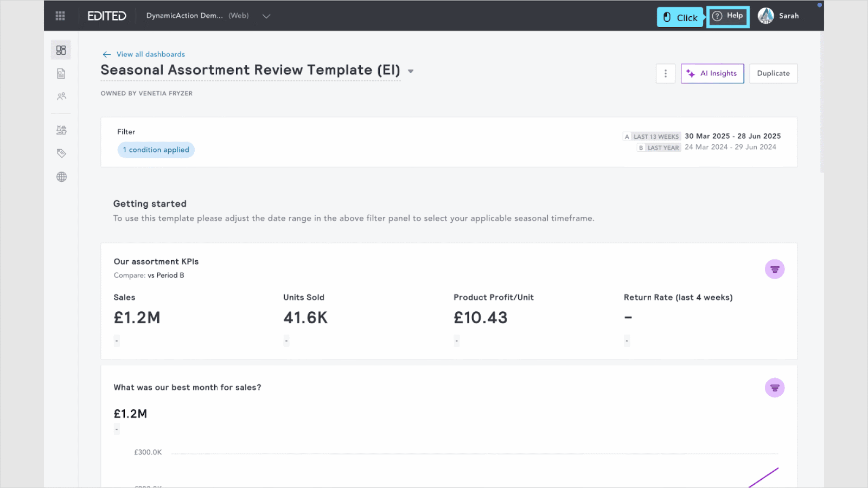
Task: Select the dashboards icon in sidebar
Action: pyautogui.click(x=61, y=50)
